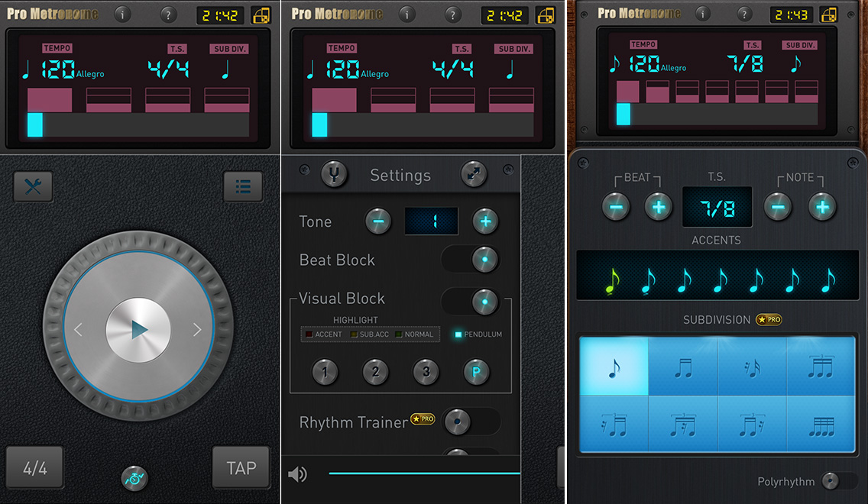
Task: Click the PRO badge beside SUBDIVISION
Action: click(769, 319)
